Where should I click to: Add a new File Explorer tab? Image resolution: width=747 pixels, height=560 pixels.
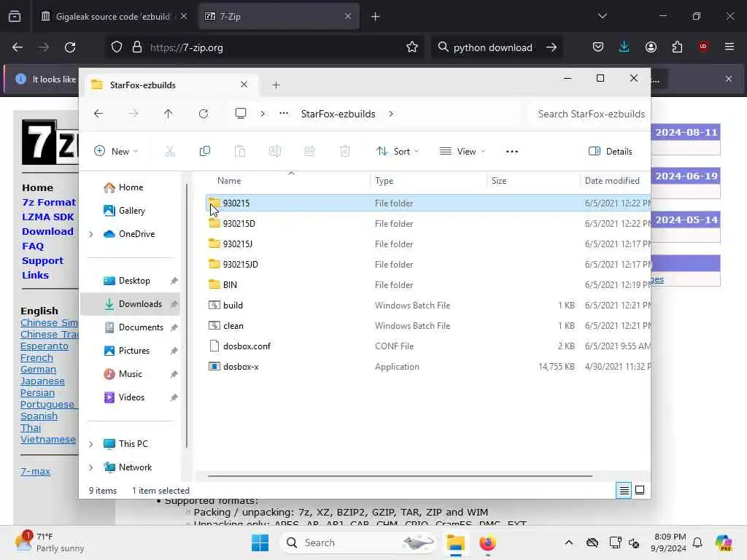(x=276, y=85)
